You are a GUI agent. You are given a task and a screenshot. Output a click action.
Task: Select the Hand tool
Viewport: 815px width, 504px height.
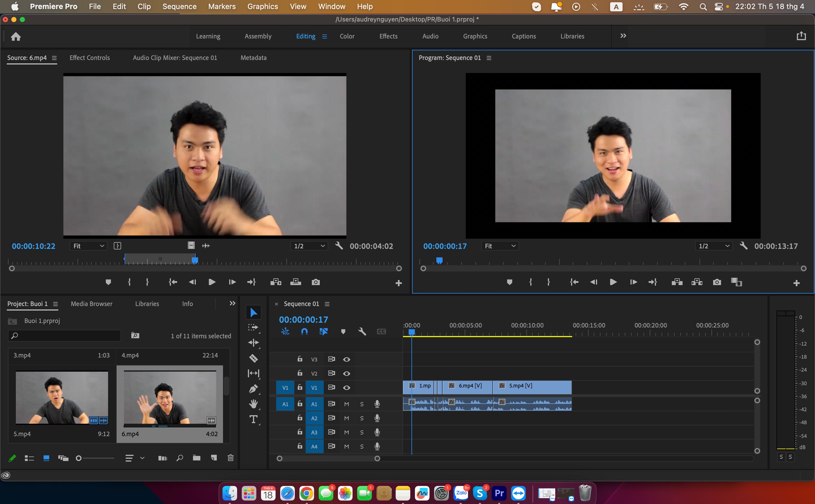click(x=254, y=404)
